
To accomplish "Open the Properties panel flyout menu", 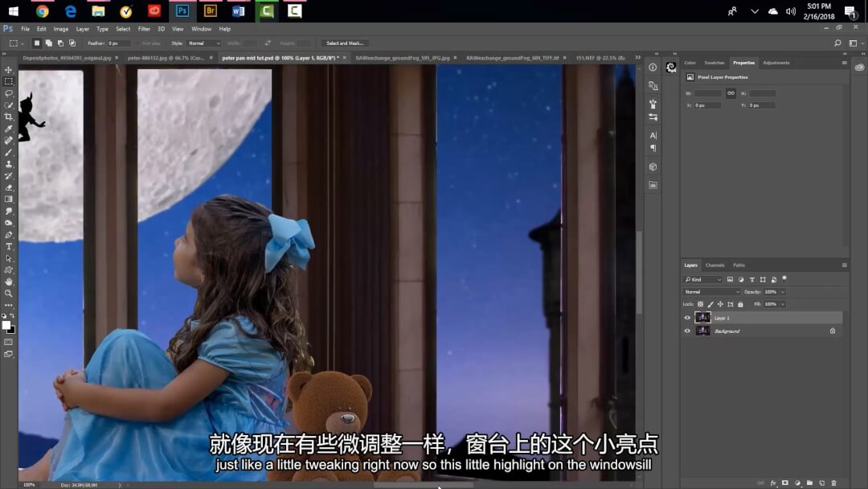I will [844, 63].
